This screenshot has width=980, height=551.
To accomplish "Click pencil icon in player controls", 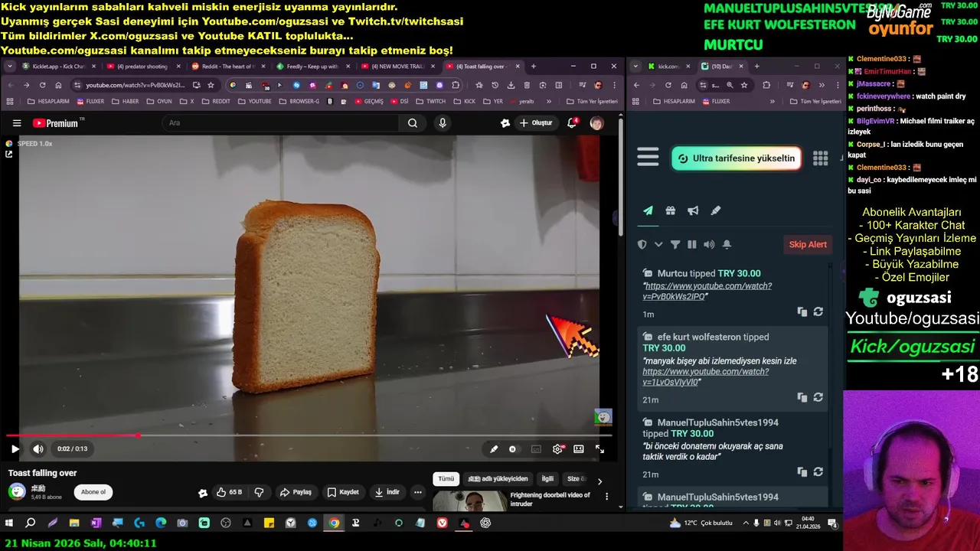I will pos(494,449).
